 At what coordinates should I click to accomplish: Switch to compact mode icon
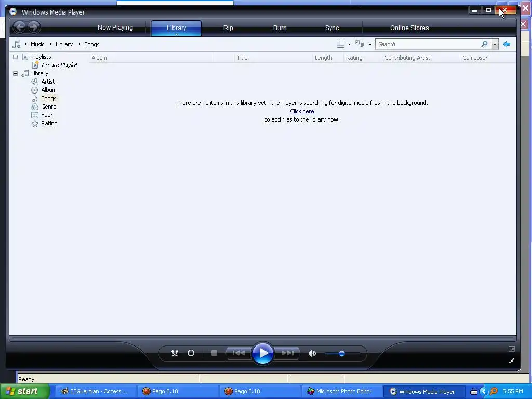click(511, 361)
